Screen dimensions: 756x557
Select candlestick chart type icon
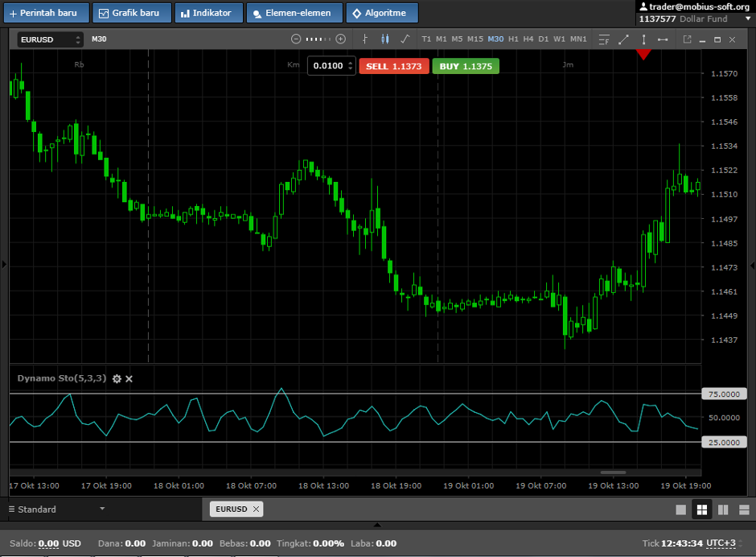click(x=384, y=39)
